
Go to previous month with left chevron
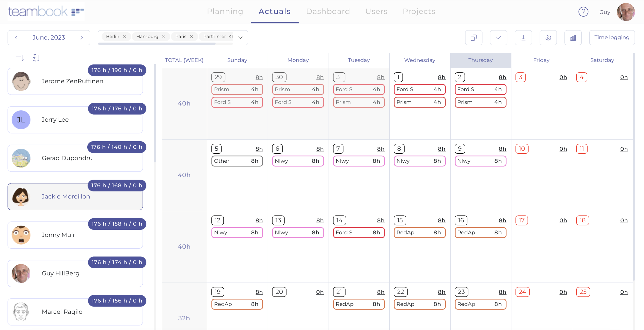(16, 38)
